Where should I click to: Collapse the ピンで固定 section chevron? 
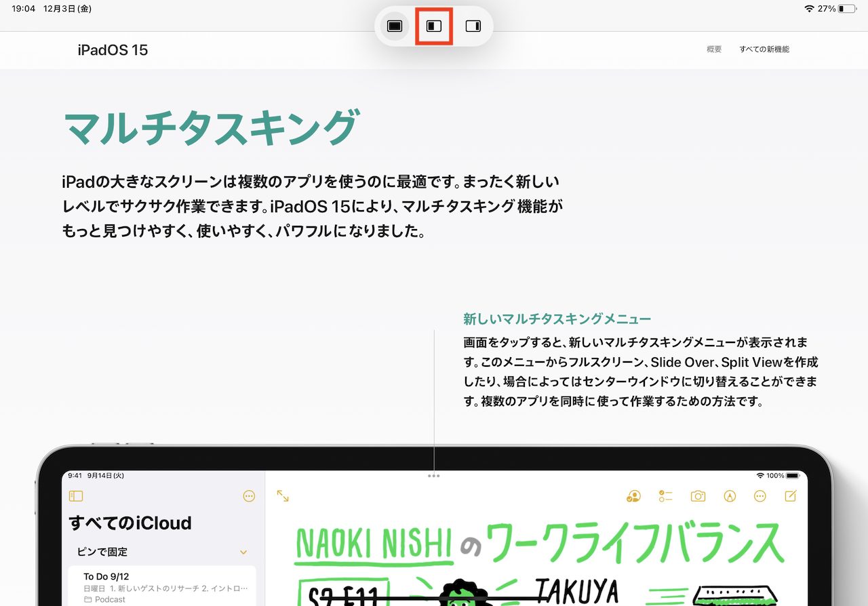243,552
